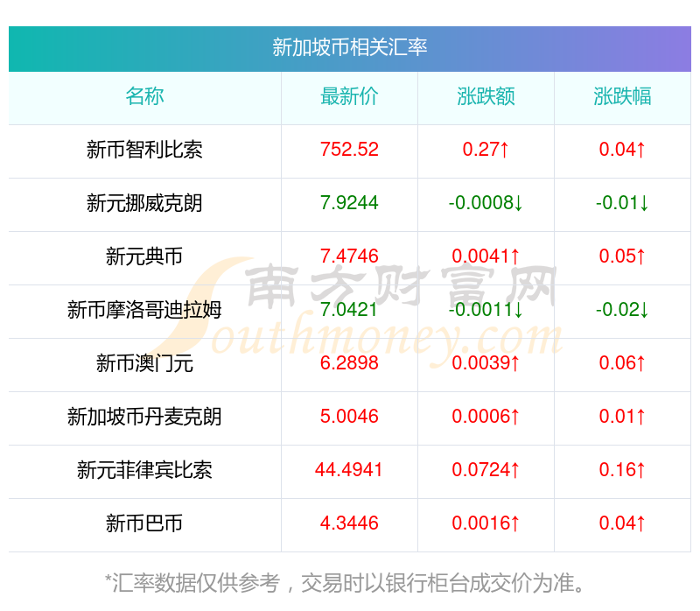Click the change percent 0.16↑
700x611 pixels.
pyautogui.click(x=622, y=470)
